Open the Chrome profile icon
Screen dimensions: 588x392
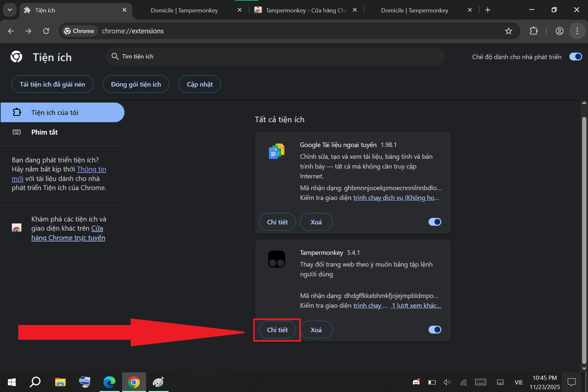click(x=559, y=31)
